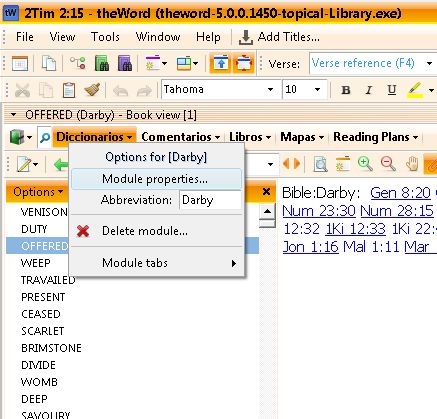Choose Delete module... in context menu
The height and width of the screenshot is (419, 437).
tap(156, 231)
